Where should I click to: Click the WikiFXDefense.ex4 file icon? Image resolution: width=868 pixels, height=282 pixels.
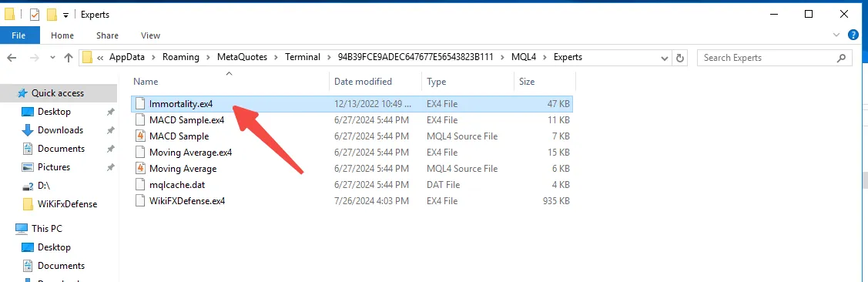tap(140, 201)
